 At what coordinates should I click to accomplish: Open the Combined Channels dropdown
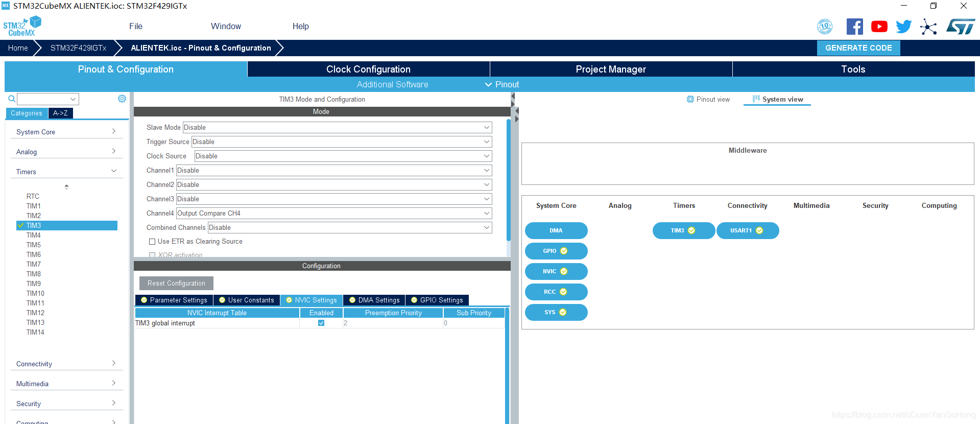pos(350,227)
